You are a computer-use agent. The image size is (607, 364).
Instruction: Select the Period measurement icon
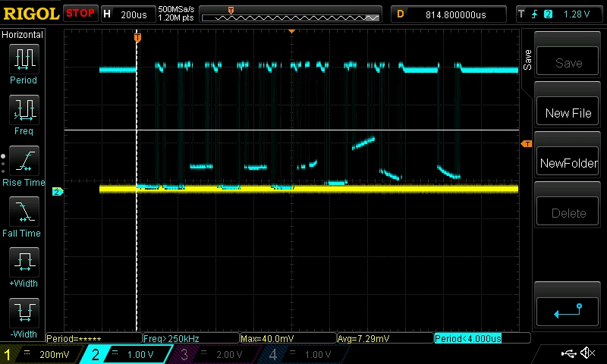(x=24, y=59)
